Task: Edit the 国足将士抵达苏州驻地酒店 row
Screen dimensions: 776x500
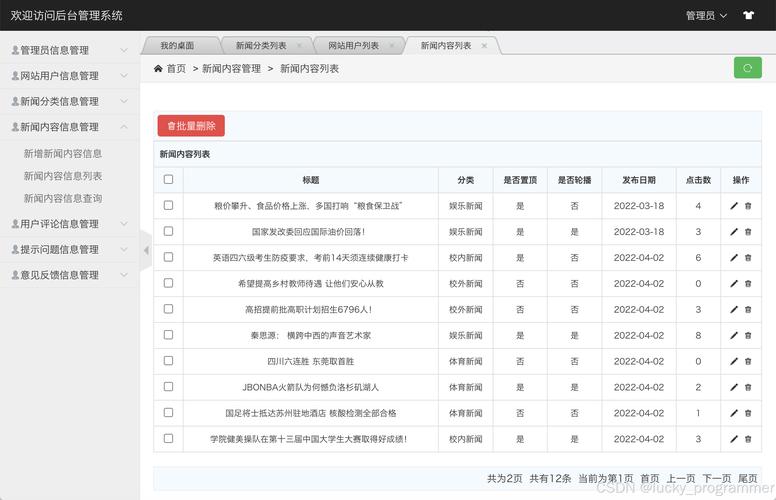Action: coord(734,413)
